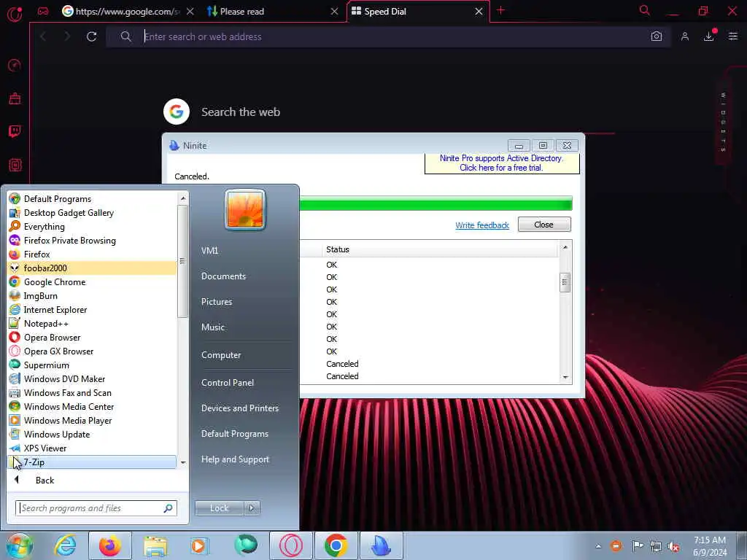
Task: Click the Ninite Pro free trial banner
Action: 502,163
